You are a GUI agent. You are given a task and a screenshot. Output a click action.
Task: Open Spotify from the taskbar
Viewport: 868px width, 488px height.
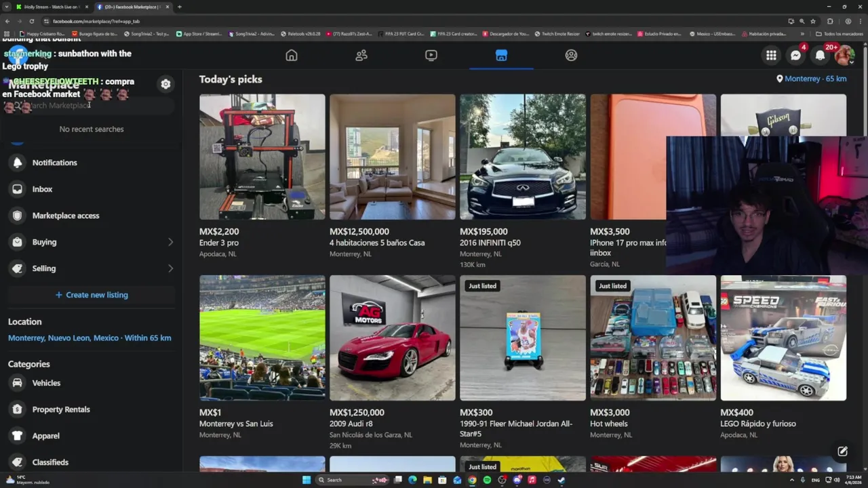(487, 480)
